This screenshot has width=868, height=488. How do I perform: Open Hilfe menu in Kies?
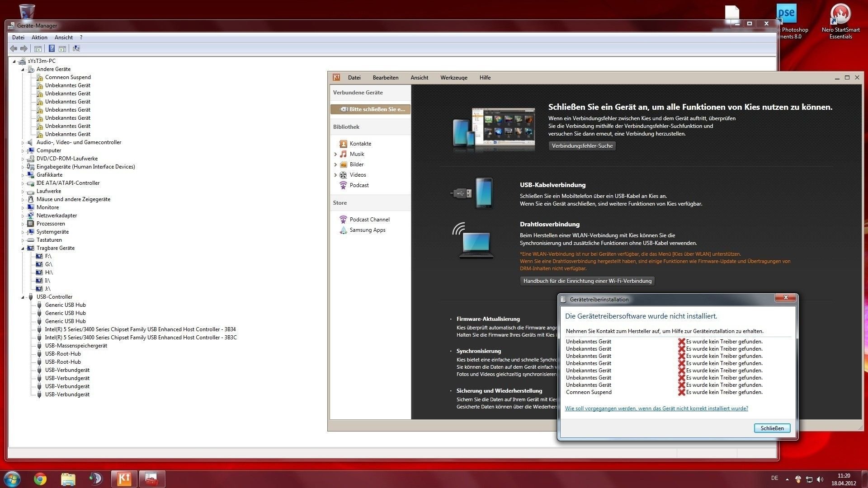(x=485, y=78)
